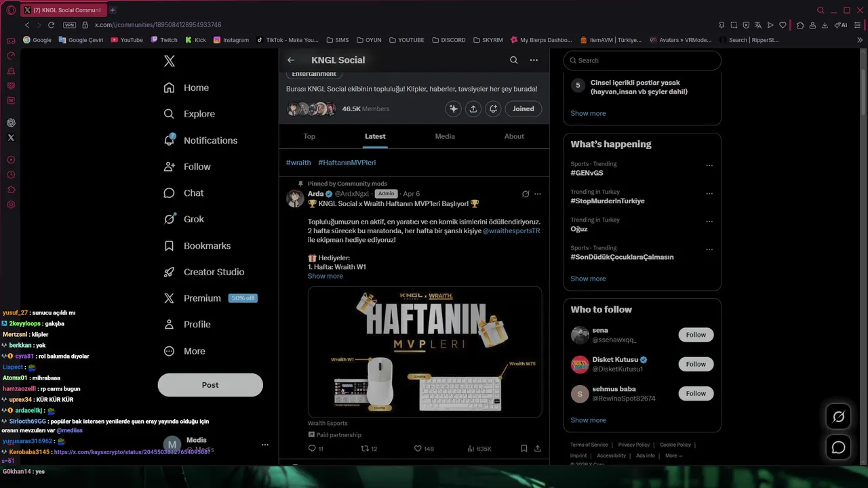The height and width of the screenshot is (488, 868).
Task: Share the pinned post via share icon
Action: coord(538,449)
